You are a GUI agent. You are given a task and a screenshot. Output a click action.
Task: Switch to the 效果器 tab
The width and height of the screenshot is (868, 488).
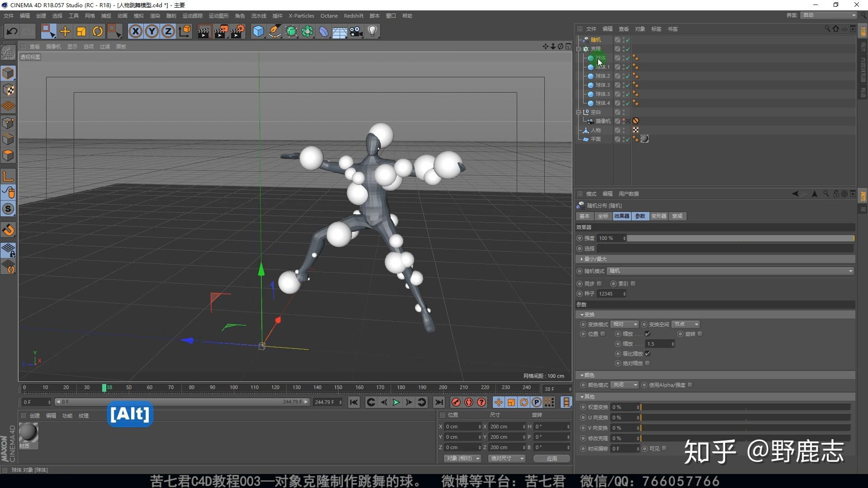(622, 216)
